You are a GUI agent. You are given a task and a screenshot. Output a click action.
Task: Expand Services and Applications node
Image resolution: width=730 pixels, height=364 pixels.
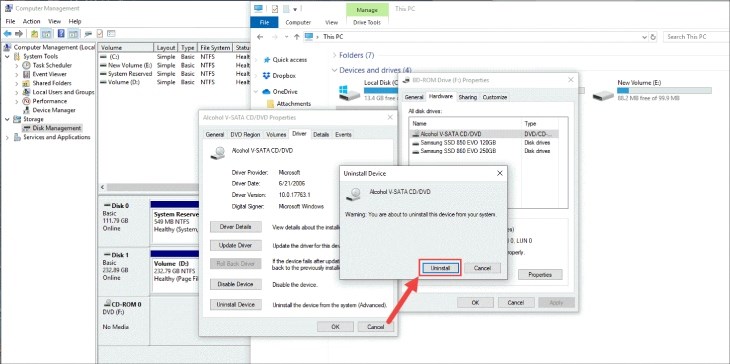7,137
